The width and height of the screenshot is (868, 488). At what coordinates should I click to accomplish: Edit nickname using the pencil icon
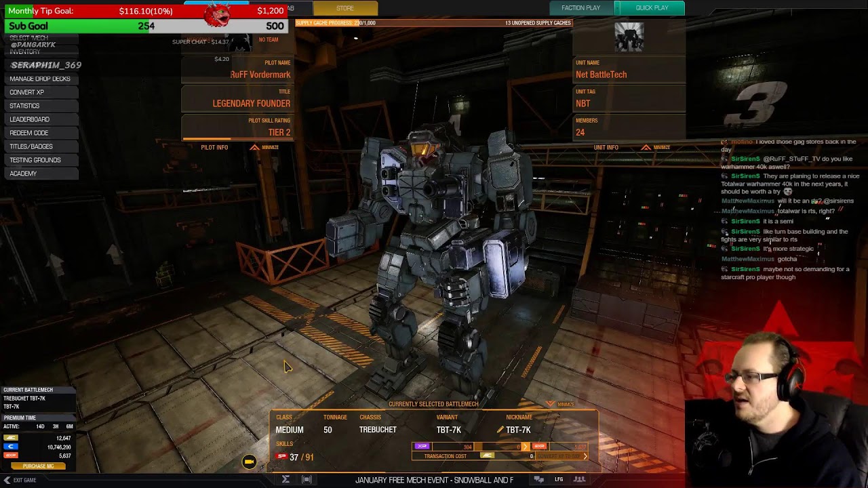pos(500,430)
